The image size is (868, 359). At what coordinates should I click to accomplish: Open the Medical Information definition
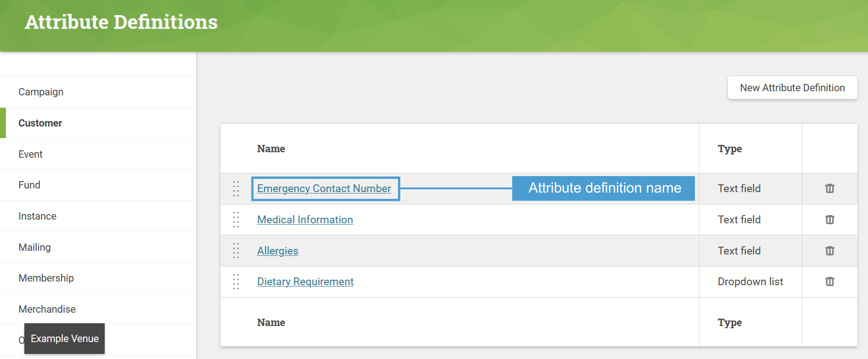[x=305, y=220]
